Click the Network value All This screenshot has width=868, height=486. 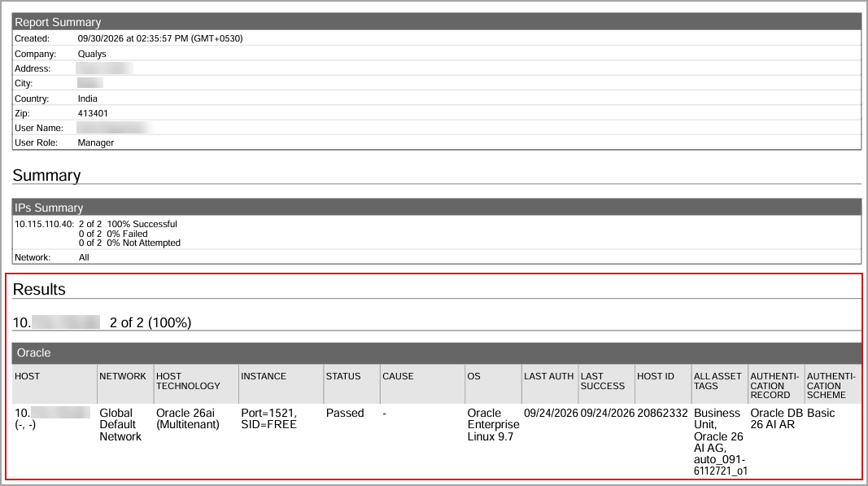pos(84,257)
